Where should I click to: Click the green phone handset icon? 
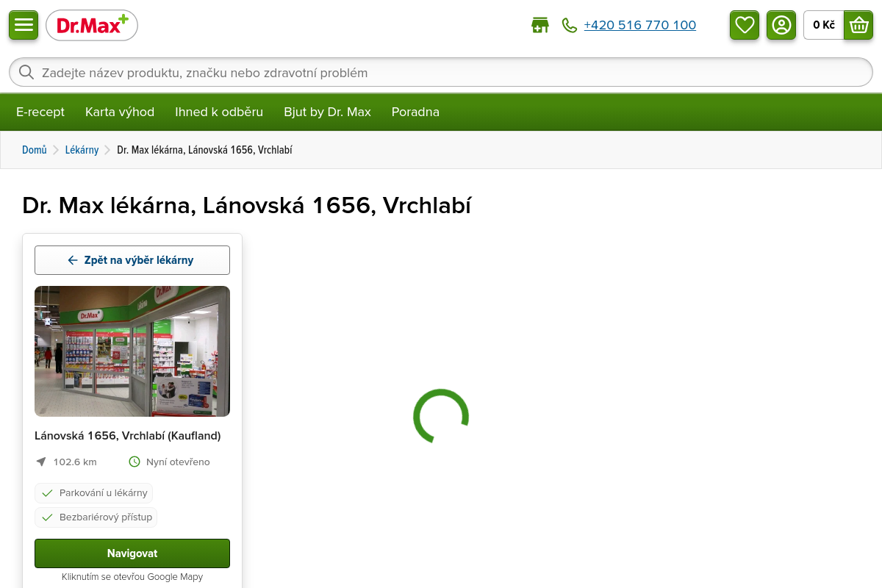tap(570, 25)
